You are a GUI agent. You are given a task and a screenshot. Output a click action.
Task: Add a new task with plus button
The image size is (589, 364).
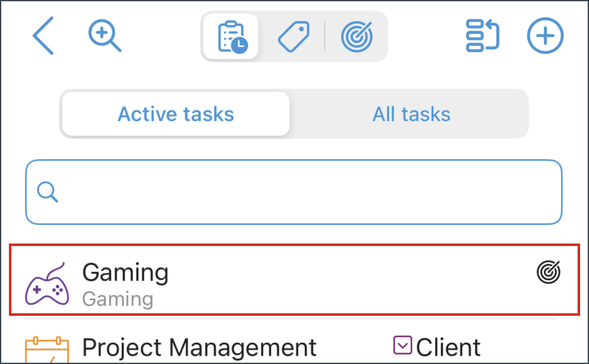point(545,36)
